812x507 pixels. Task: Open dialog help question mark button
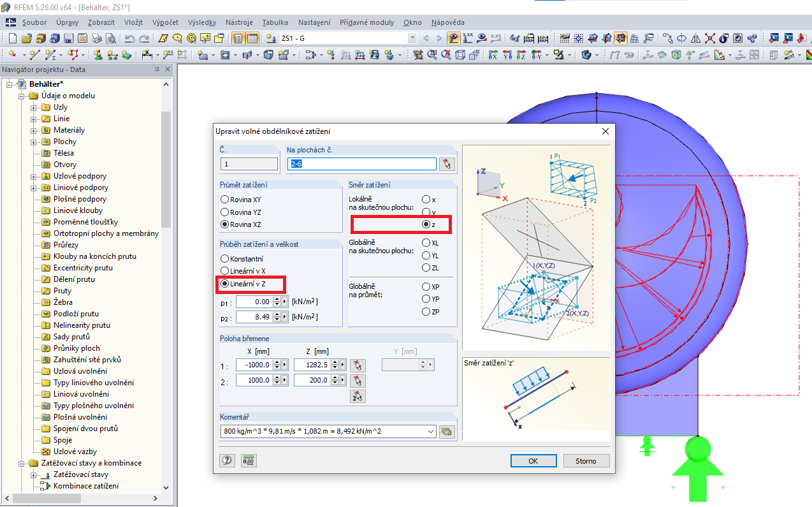(227, 460)
